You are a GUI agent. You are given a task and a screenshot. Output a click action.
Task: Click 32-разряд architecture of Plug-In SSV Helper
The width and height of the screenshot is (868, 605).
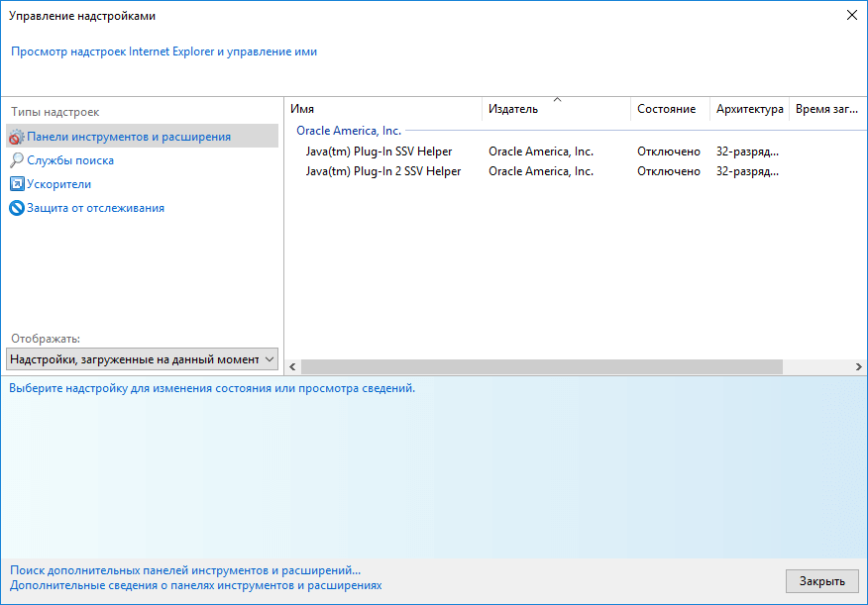click(x=747, y=151)
